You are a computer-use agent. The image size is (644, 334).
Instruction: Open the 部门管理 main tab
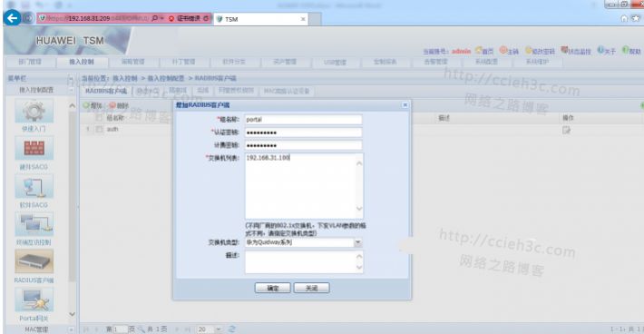click(x=31, y=62)
